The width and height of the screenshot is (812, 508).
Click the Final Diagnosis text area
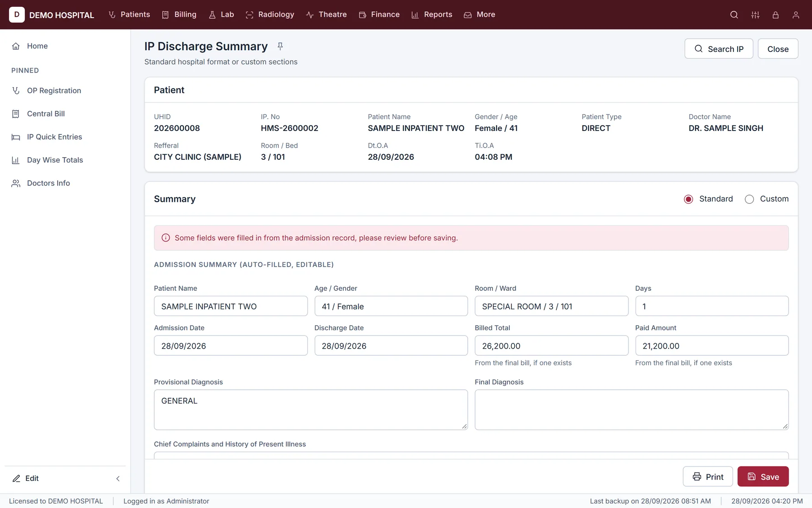point(632,410)
